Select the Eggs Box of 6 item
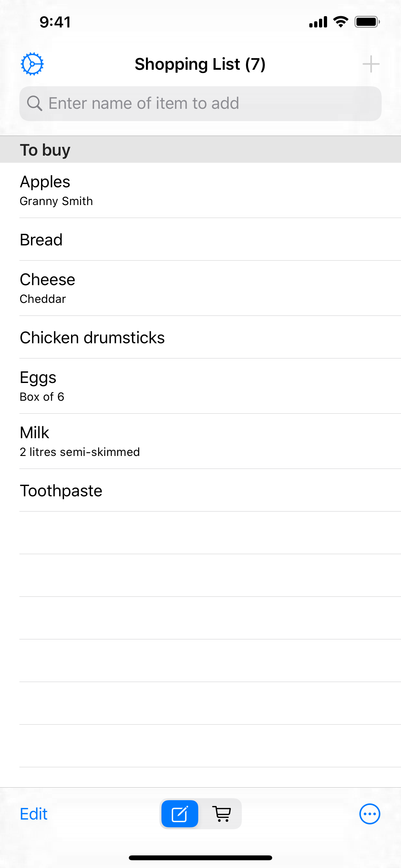This screenshot has width=401, height=868. 200,386
